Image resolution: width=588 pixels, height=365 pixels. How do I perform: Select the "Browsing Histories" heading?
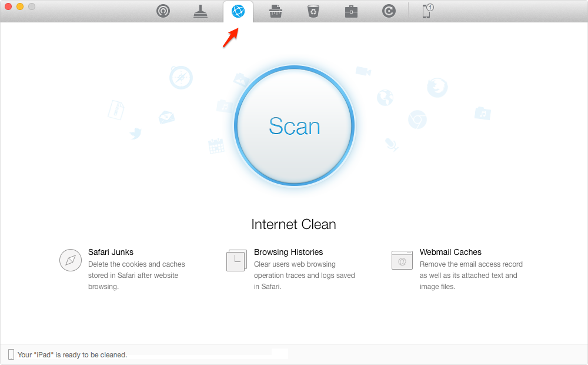pyautogui.click(x=288, y=252)
